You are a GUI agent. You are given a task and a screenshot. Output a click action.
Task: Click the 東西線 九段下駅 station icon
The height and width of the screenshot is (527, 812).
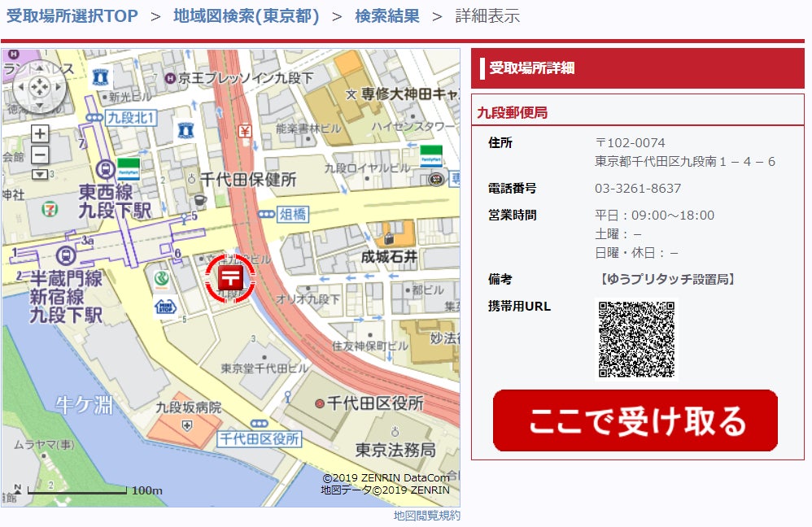(x=106, y=169)
